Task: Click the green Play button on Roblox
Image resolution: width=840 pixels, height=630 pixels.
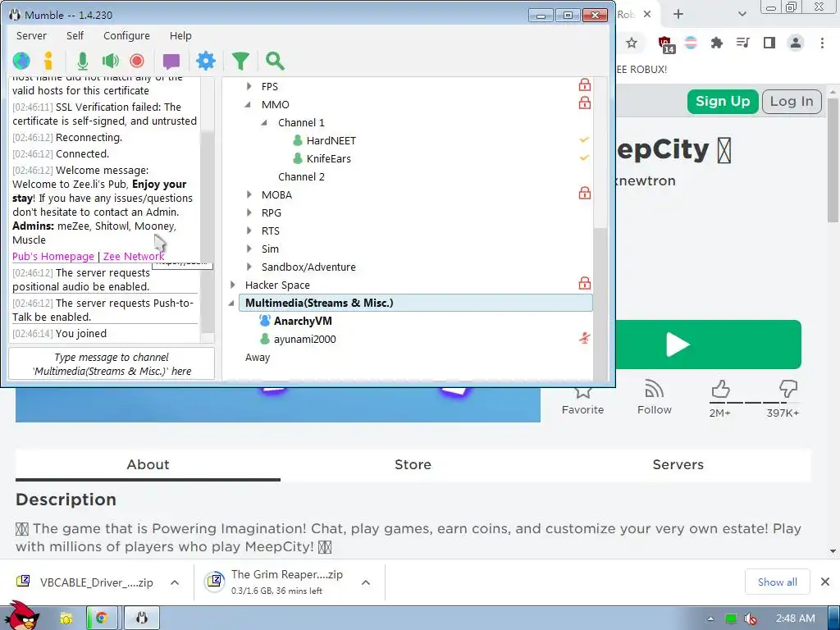Action: [708, 345]
